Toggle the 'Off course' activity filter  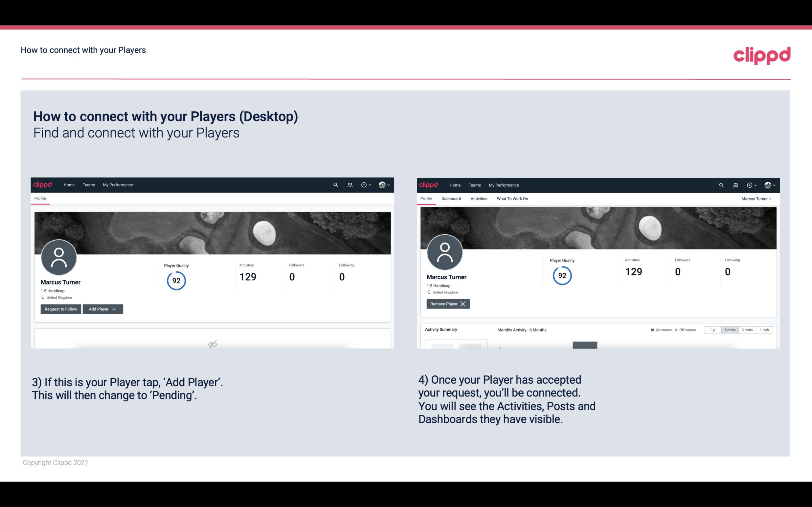(x=684, y=329)
